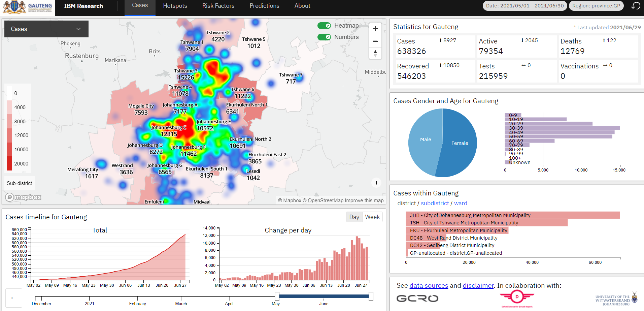Image resolution: width=644 pixels, height=311 pixels.
Task: Select the subdistrict breakdown link
Action: tap(435, 203)
